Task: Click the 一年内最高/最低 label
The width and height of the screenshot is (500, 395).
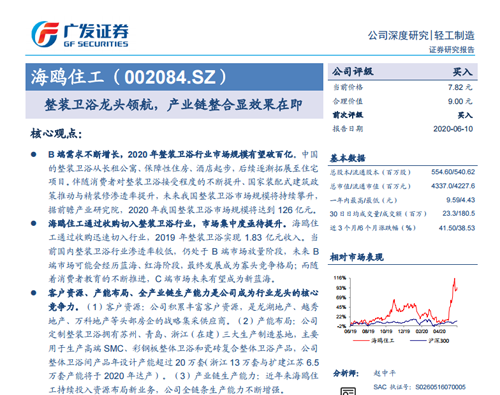Action: click(364, 200)
